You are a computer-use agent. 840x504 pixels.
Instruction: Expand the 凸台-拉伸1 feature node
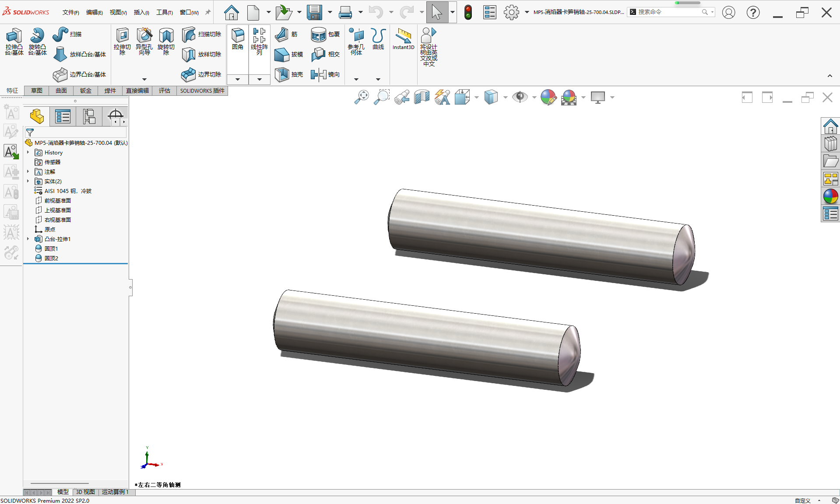point(28,239)
